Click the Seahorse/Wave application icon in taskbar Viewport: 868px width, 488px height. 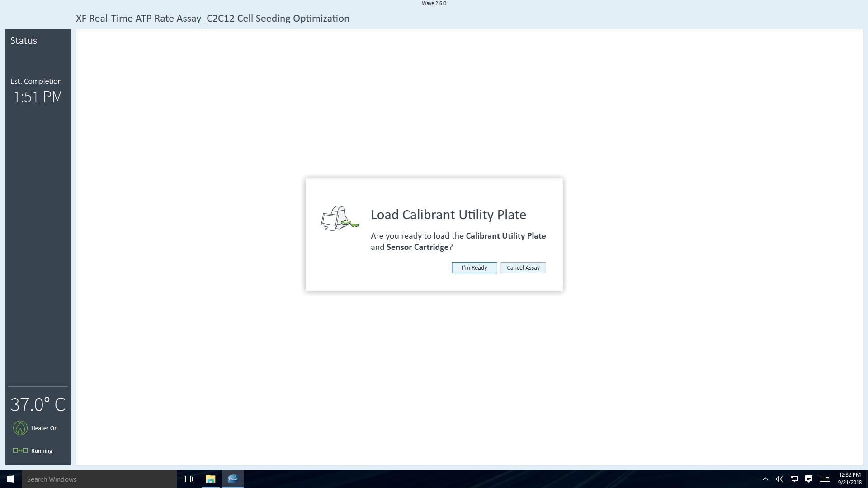coord(232,479)
